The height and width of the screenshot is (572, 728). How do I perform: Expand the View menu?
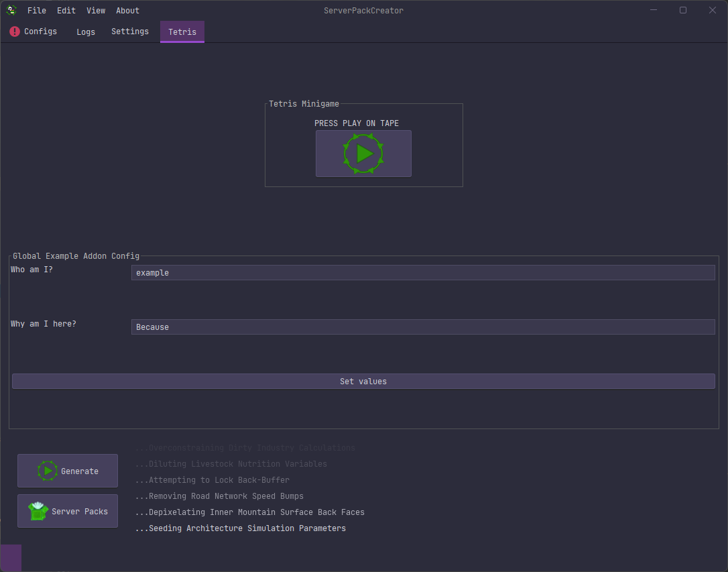[96, 10]
